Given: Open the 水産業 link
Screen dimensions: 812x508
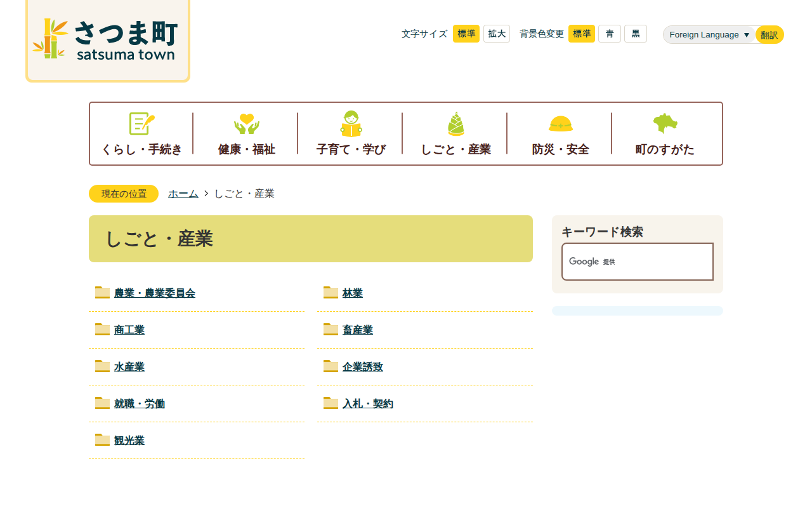Looking at the screenshot, I should [x=129, y=367].
